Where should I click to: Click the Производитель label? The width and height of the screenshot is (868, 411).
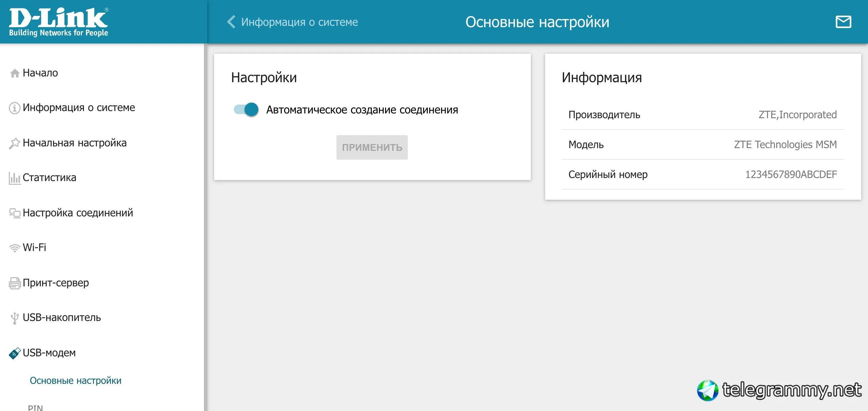pyautogui.click(x=604, y=115)
